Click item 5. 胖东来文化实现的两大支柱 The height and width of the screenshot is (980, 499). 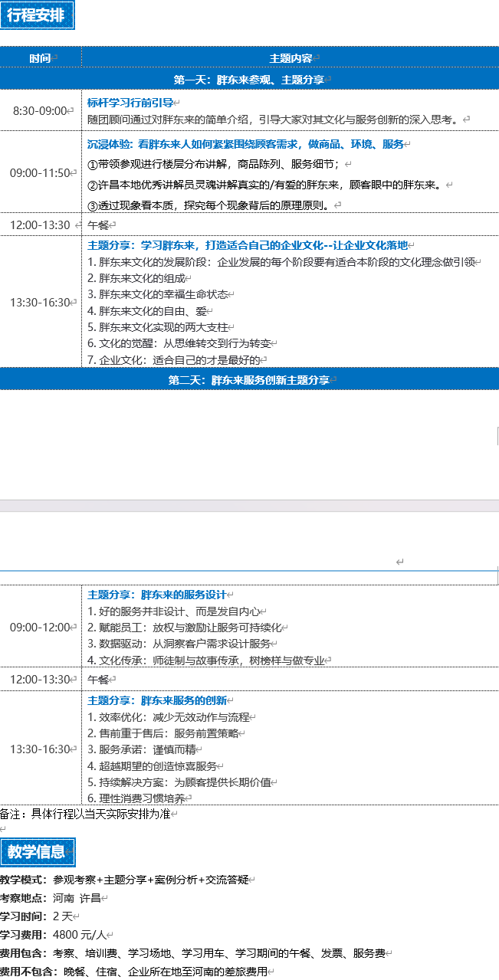point(156,327)
